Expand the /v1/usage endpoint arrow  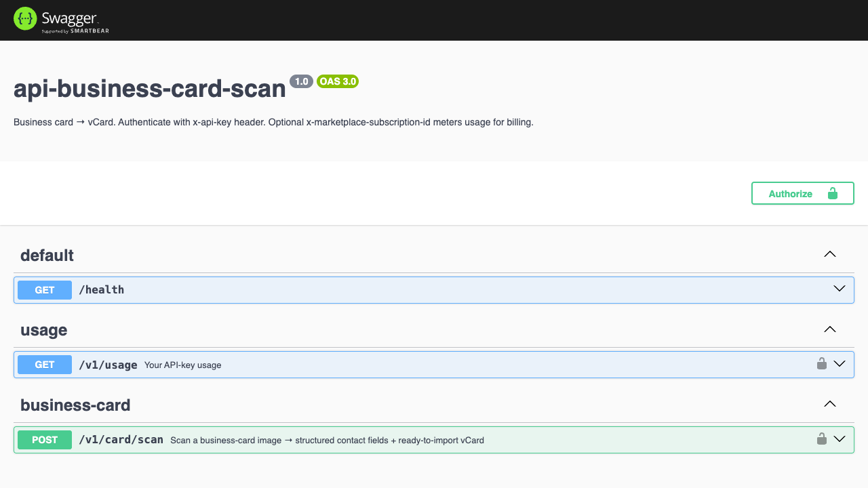coord(840,364)
